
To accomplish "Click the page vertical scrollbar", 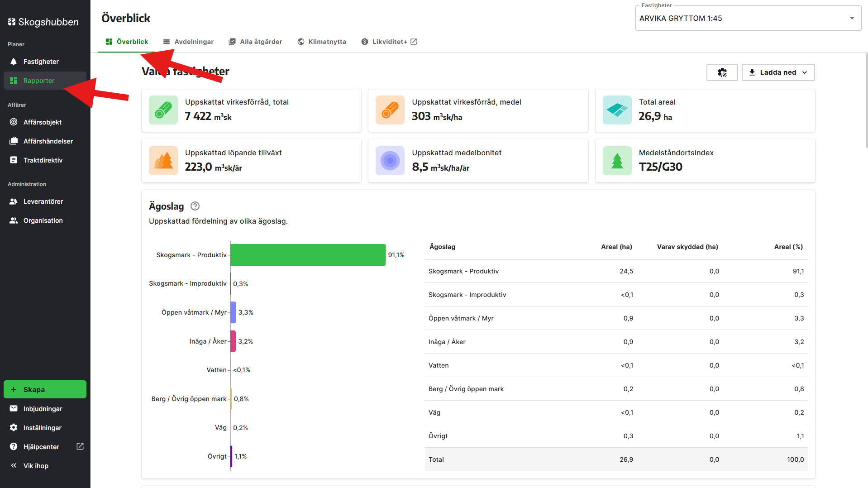I will coord(866,100).
